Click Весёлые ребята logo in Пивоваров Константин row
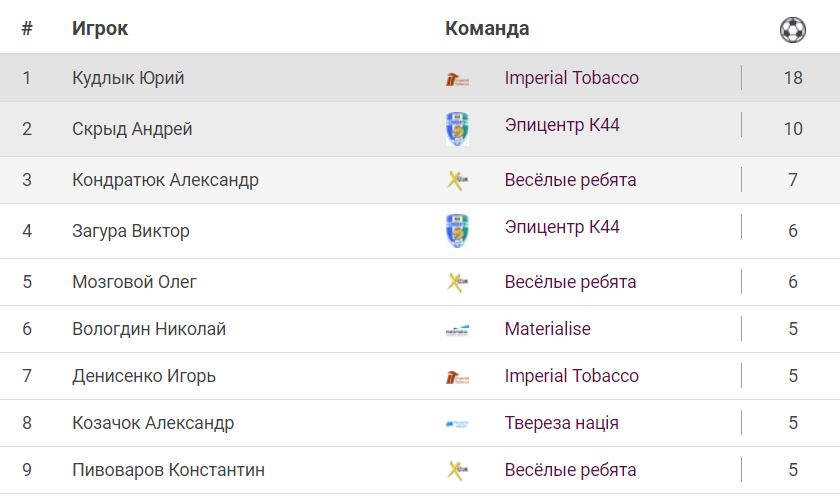This screenshot has width=840, height=496. click(457, 471)
